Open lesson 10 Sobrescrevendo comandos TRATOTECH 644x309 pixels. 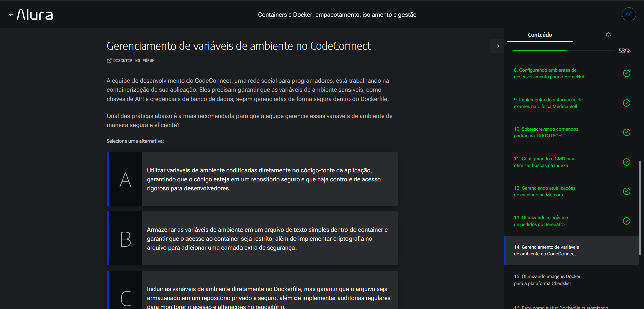(571, 132)
